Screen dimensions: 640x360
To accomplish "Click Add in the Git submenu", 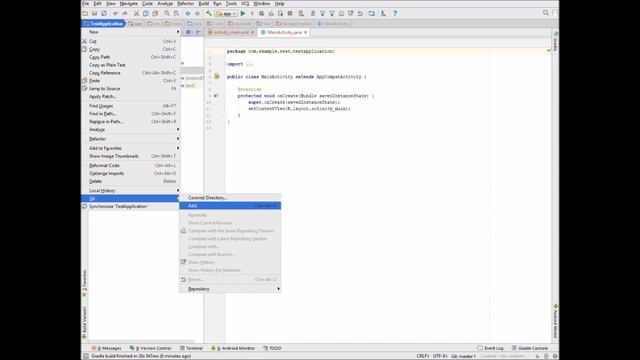I will point(230,206).
